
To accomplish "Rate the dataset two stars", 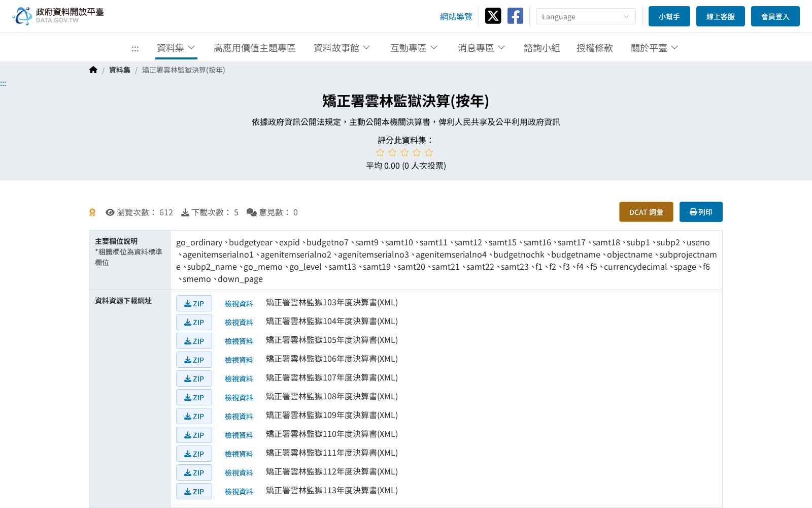I will (392, 152).
